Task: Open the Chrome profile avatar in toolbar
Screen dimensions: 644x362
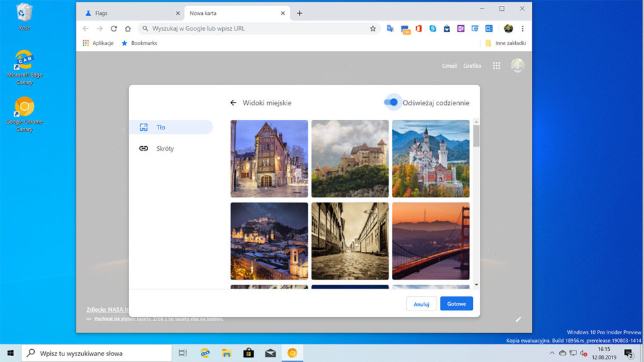Action: [509, 29]
